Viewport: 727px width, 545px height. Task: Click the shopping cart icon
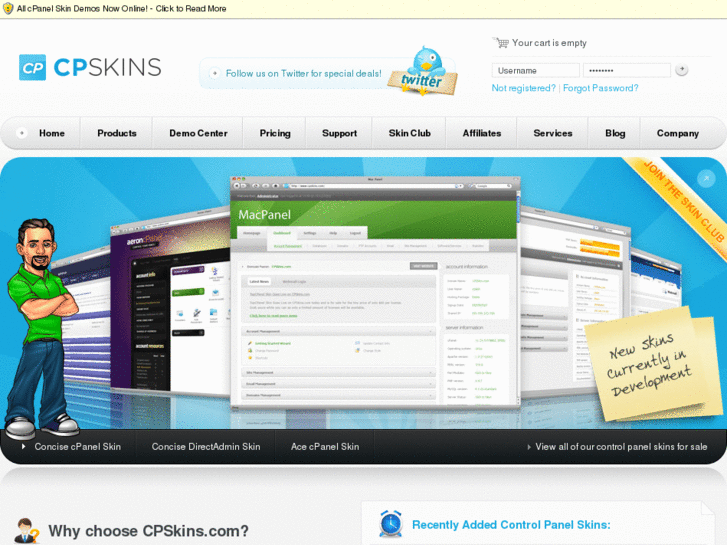[x=501, y=43]
